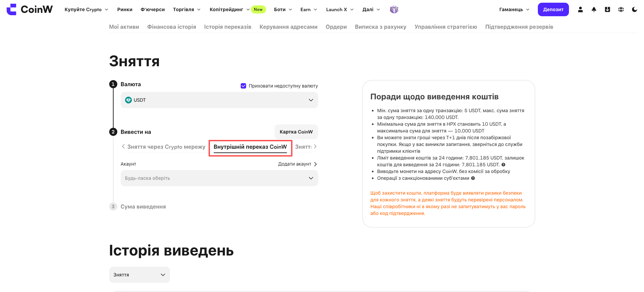Switch to the Фінансова історія tab
This screenshot has width=644, height=292.
point(172,27)
